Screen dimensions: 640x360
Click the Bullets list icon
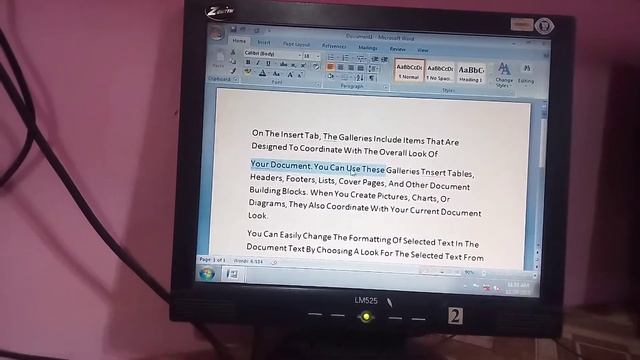click(331, 57)
